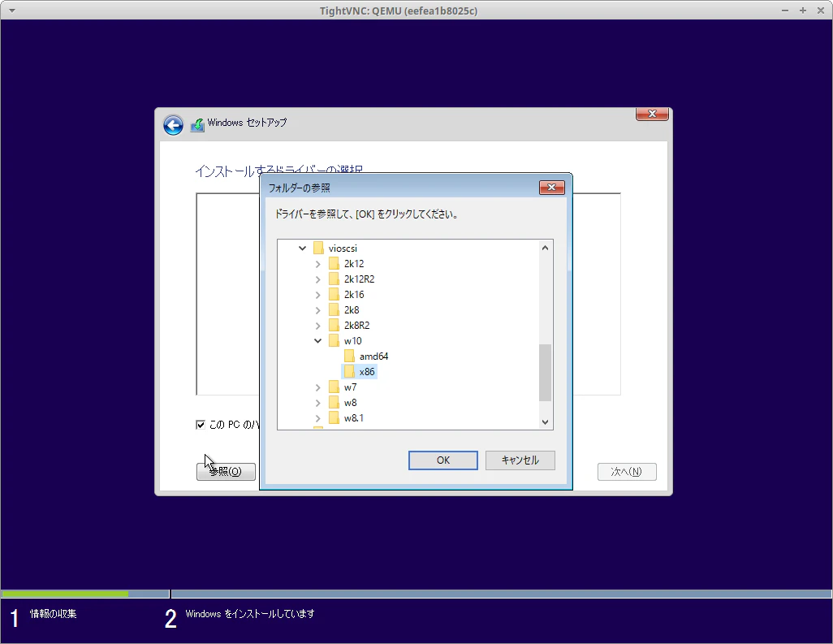This screenshot has width=833, height=644.
Task: Expand the 2k12R2 folder node
Action: [317, 279]
